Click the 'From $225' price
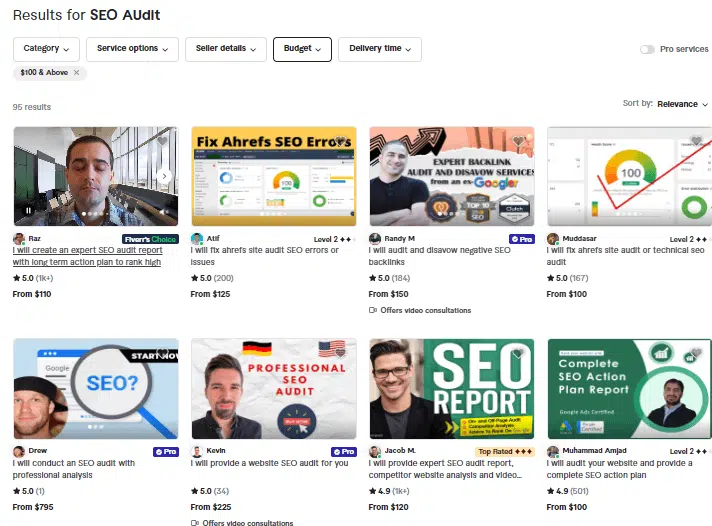 [211, 507]
